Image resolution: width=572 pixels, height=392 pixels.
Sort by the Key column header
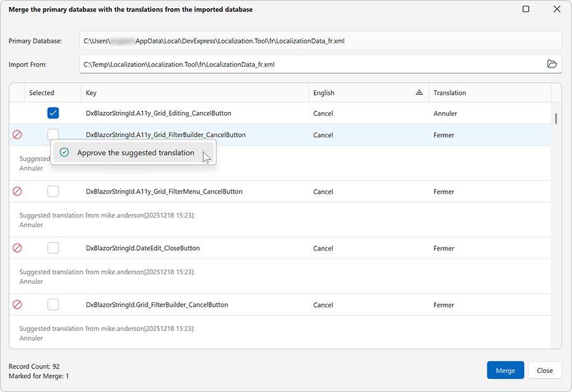click(91, 92)
